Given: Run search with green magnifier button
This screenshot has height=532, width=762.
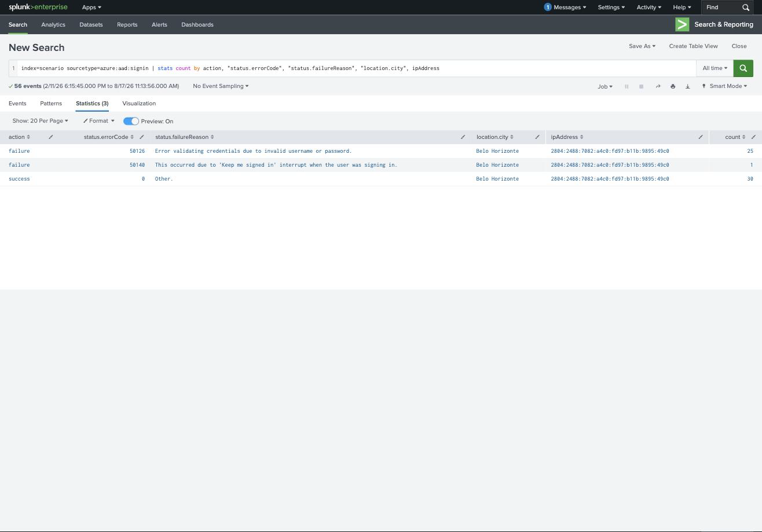Looking at the screenshot, I should click(x=743, y=68).
